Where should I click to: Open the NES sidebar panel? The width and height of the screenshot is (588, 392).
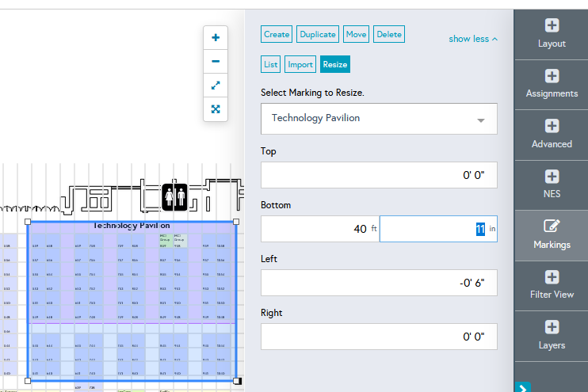(552, 185)
